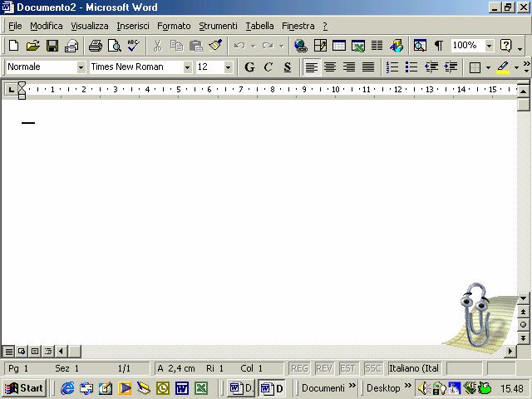Open the Windows Start menu

click(24, 388)
